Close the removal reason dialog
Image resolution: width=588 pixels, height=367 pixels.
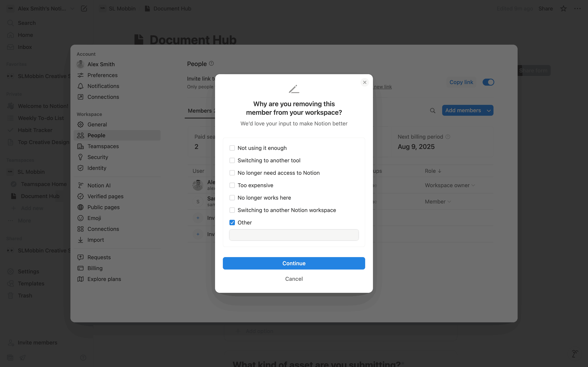364,82
